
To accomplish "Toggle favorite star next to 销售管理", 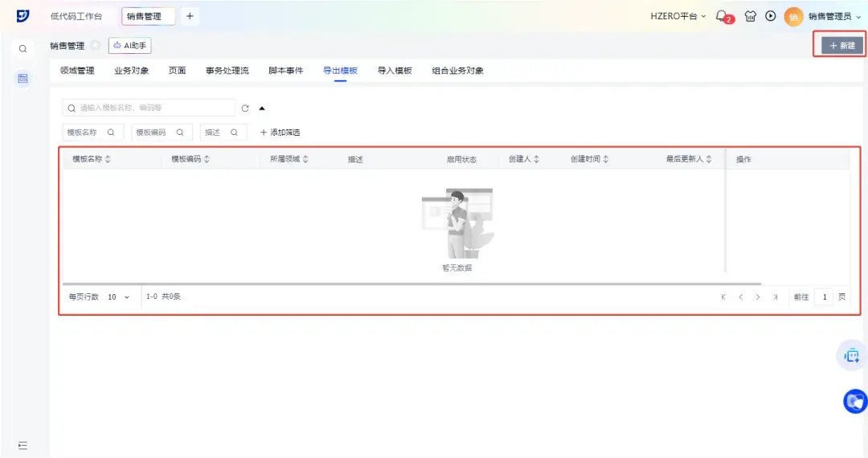I will point(95,45).
